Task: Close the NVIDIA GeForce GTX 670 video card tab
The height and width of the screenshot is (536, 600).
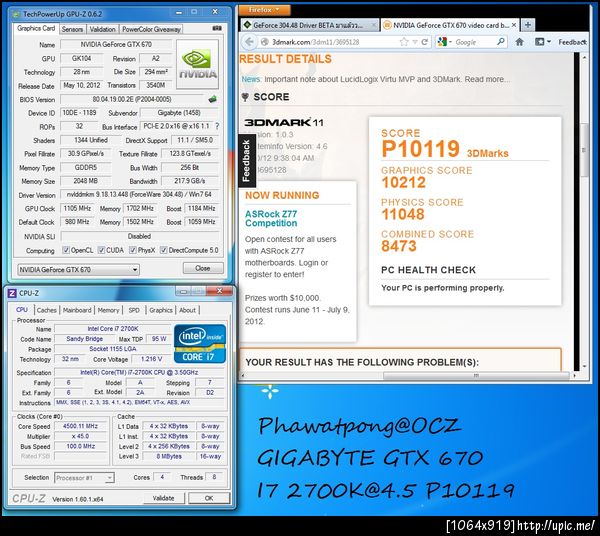Action: 514,25
